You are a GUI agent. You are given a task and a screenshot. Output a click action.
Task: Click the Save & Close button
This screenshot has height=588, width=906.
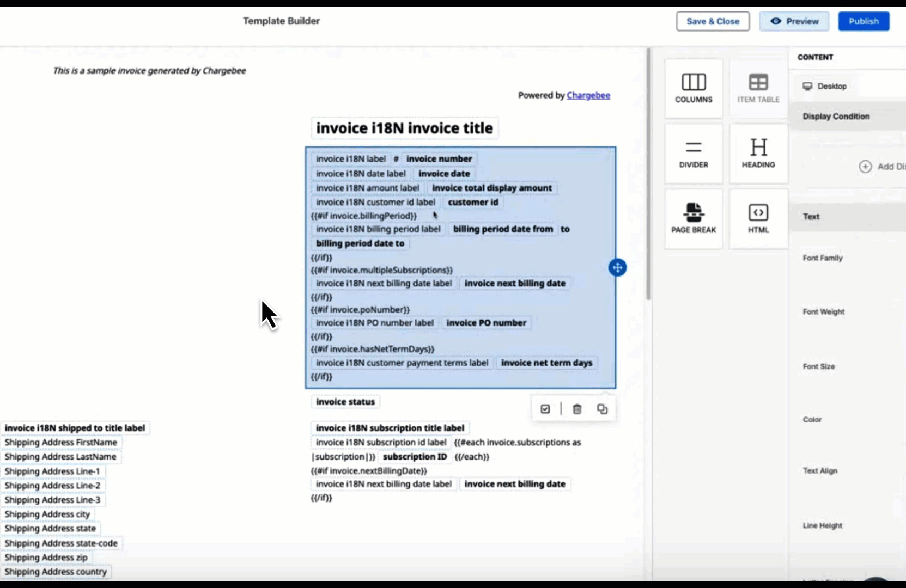pos(713,21)
